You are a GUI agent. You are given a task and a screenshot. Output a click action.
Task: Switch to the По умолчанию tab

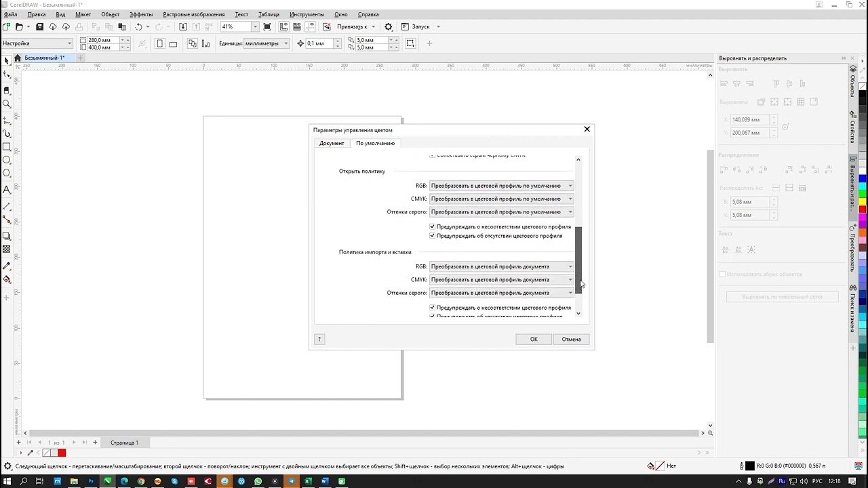coord(375,143)
